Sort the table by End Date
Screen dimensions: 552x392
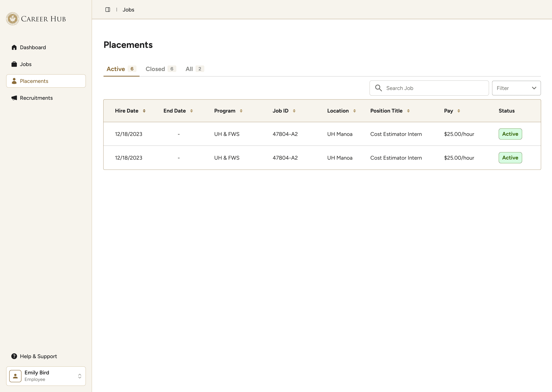(x=191, y=111)
